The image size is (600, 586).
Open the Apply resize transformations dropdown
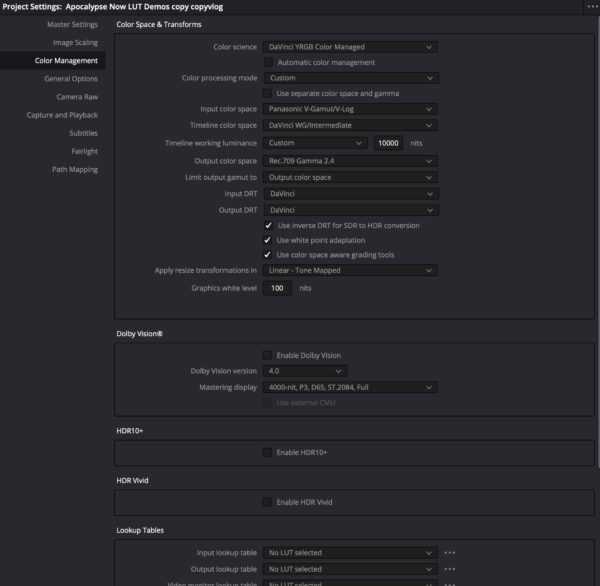351,270
